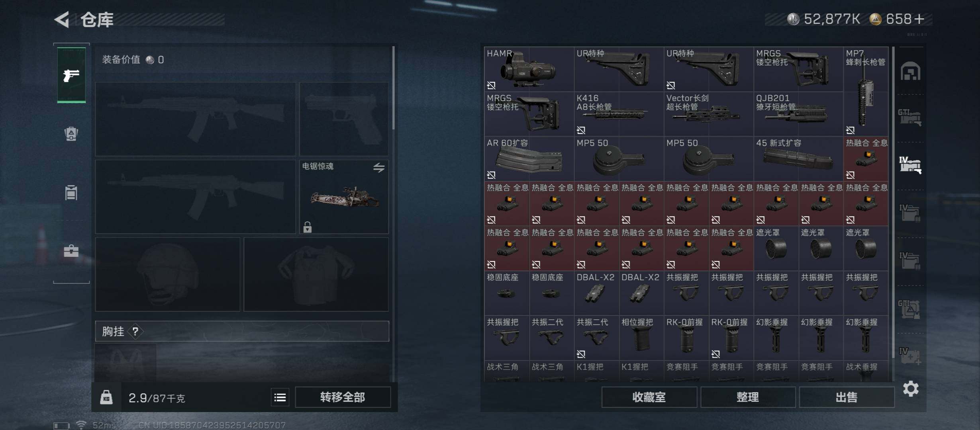Select the weapons pistol tab in left sidebar
Viewport: 980px width, 430px height.
point(71,75)
